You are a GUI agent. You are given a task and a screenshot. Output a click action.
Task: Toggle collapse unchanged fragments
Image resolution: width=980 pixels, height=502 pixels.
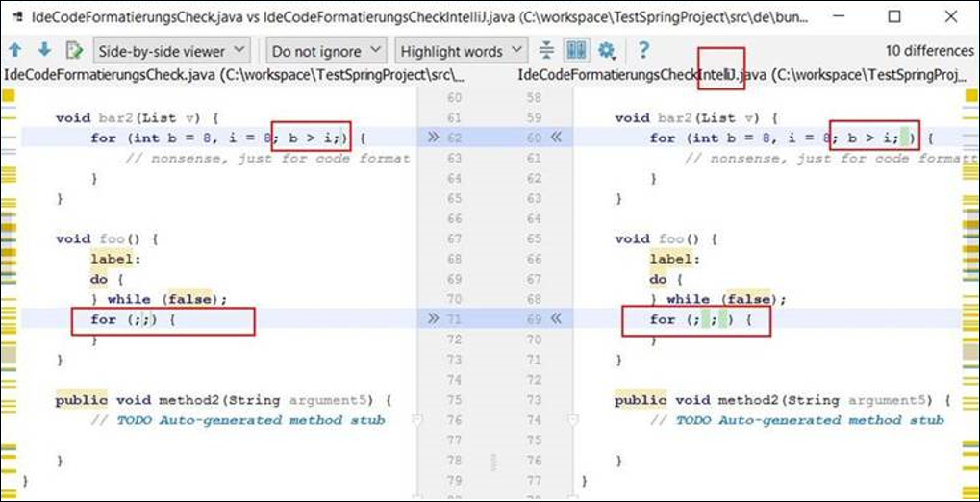pyautogui.click(x=546, y=50)
